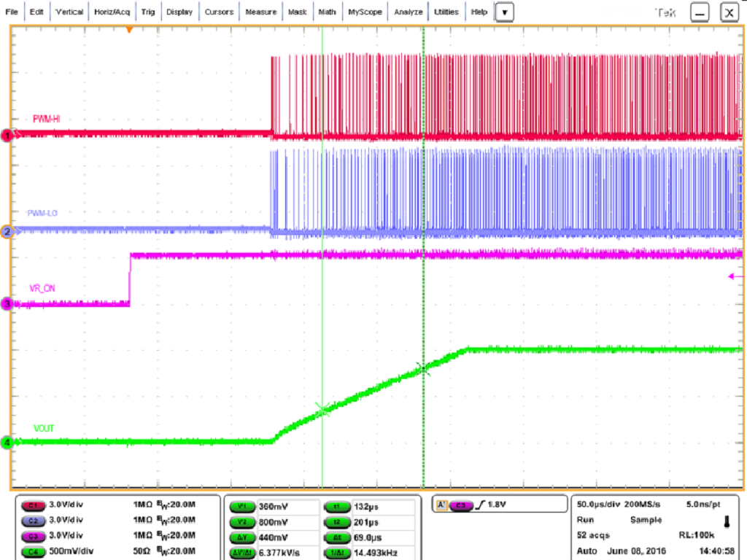Open the Utilities menu
The width and height of the screenshot is (747, 560).
pyautogui.click(x=446, y=11)
